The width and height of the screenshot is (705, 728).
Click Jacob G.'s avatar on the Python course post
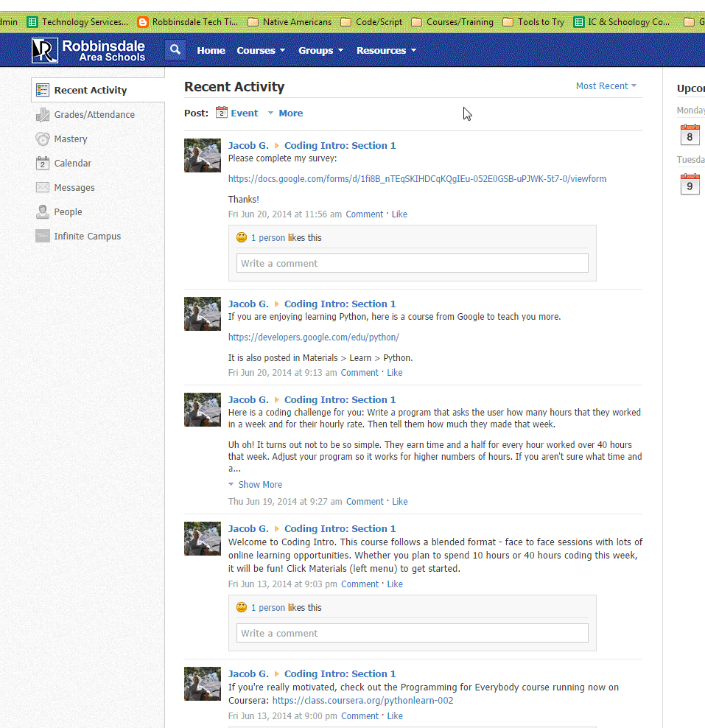coord(203,314)
